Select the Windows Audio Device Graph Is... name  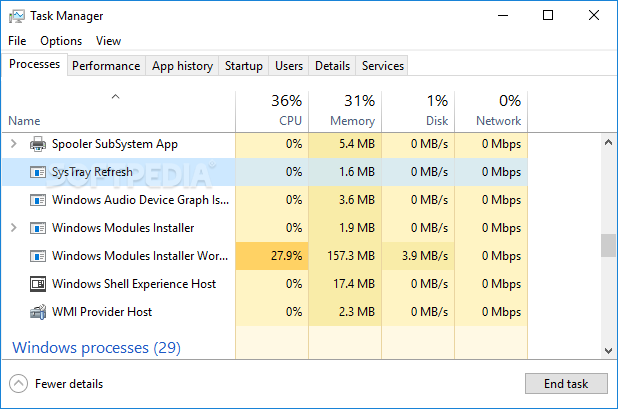(140, 200)
